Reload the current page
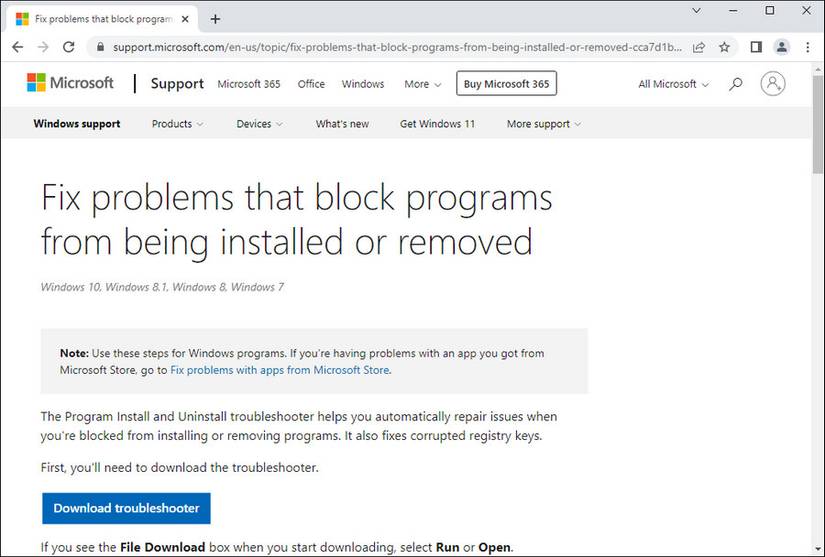825x557 pixels. (x=69, y=47)
